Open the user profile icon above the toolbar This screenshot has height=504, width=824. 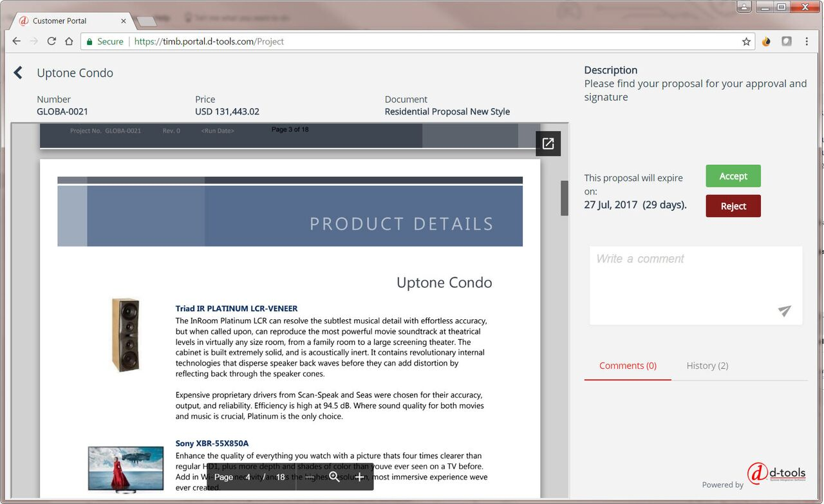click(x=744, y=6)
